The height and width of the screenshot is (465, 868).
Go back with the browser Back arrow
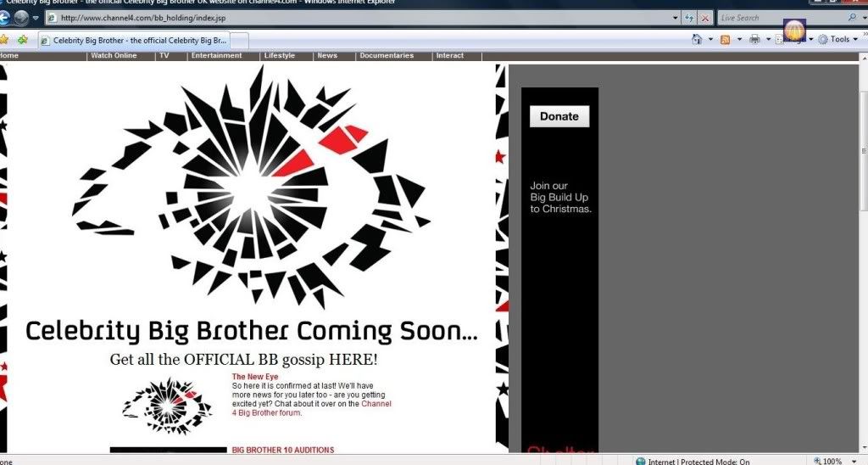coord(4,18)
